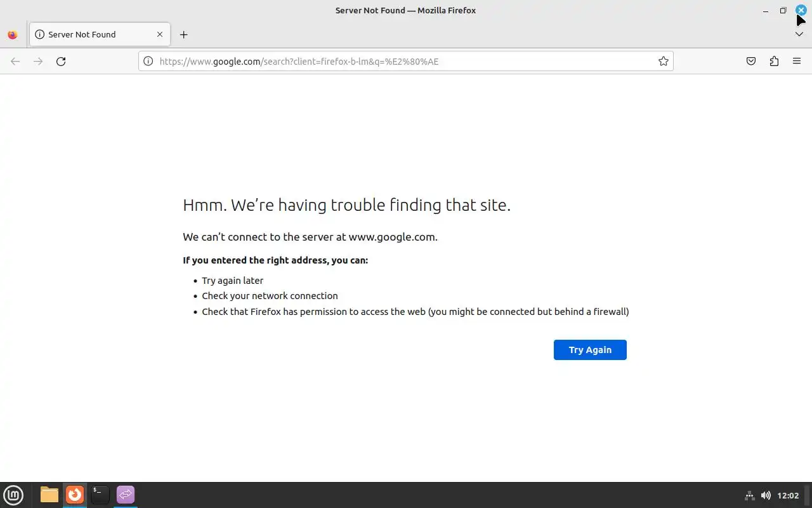This screenshot has height=508, width=812.
Task: Open the clock showing 12:02
Action: click(x=788, y=495)
